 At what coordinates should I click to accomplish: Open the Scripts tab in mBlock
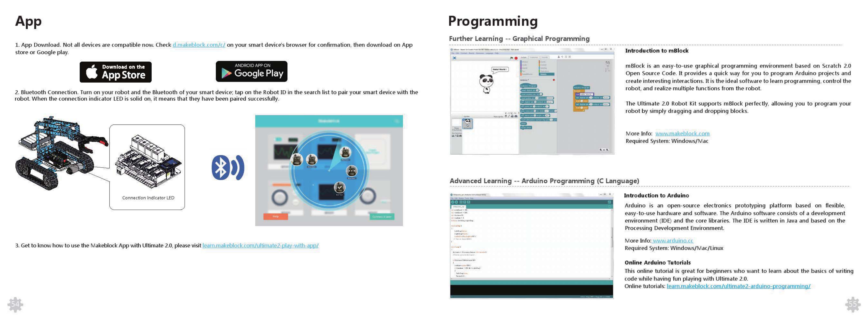pos(524,58)
